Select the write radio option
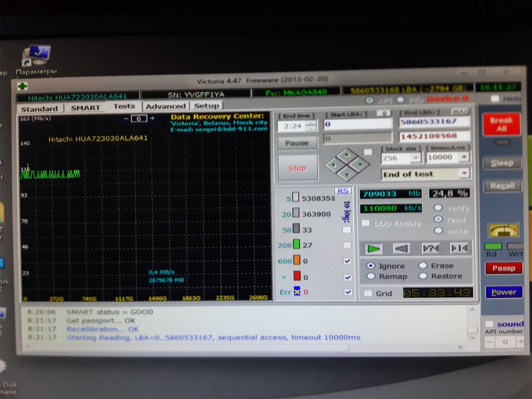The height and width of the screenshot is (399, 532). [x=438, y=230]
